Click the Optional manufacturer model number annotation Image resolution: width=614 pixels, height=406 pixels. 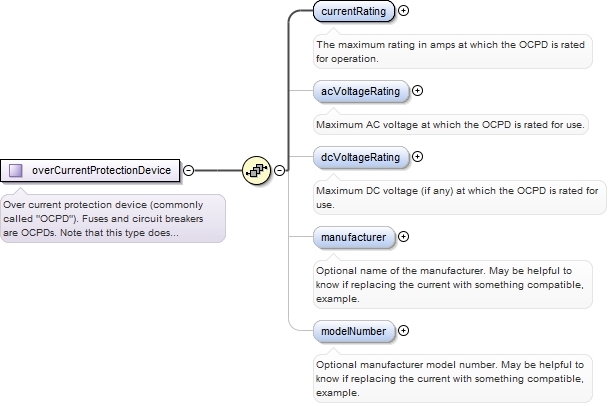point(453,379)
